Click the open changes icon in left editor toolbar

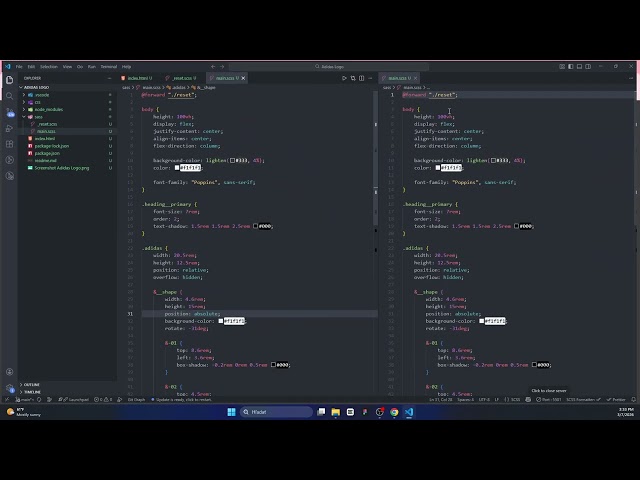click(353, 78)
